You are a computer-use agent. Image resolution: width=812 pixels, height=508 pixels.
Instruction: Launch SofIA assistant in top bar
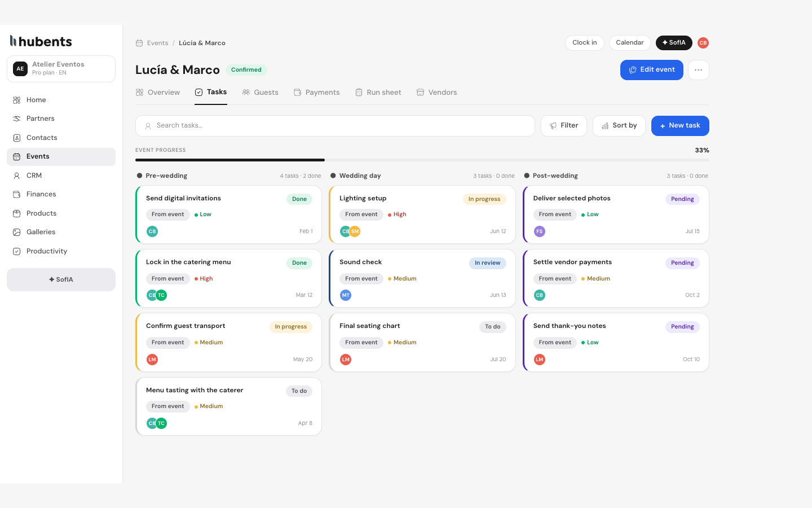[x=674, y=43]
